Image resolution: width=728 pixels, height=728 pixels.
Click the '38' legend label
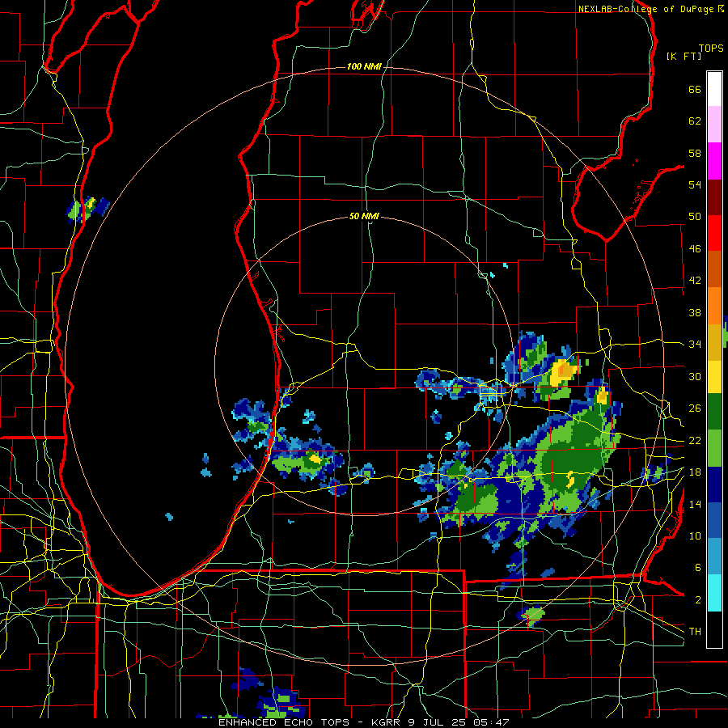695,312
